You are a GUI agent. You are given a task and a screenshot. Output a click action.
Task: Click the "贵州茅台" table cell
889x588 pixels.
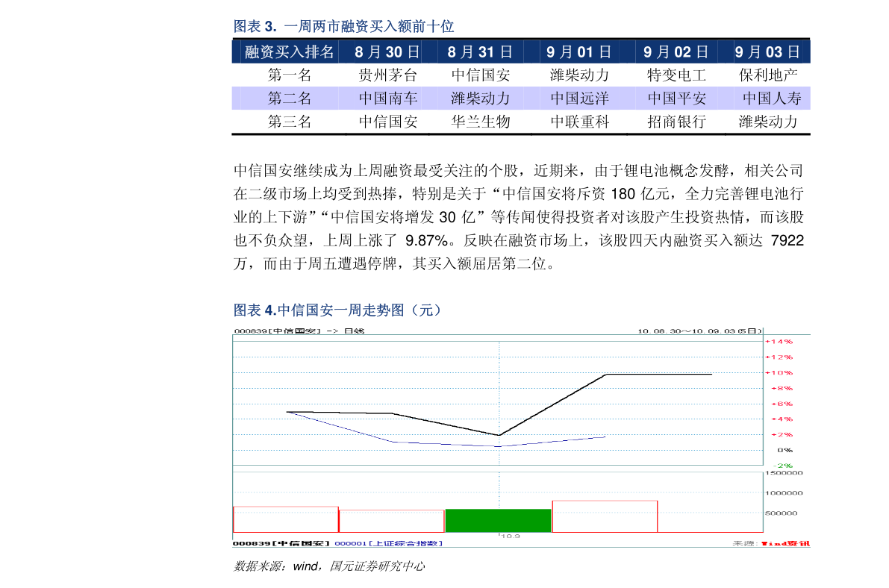point(388,75)
